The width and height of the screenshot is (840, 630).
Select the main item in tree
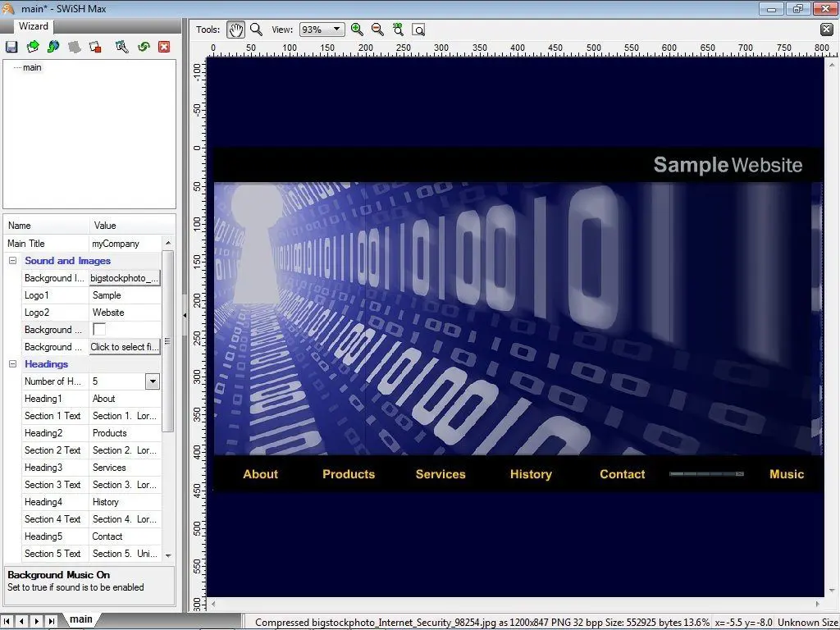32,67
